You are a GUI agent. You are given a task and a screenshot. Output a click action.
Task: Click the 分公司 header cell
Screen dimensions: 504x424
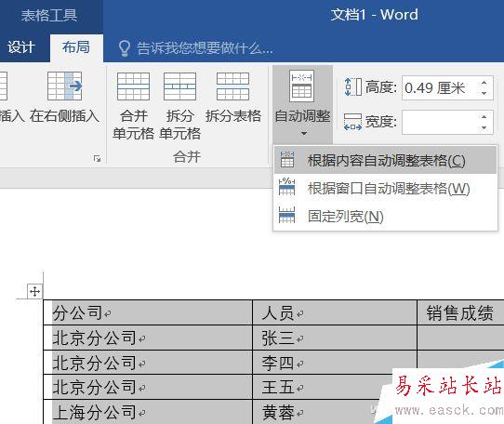coord(148,312)
